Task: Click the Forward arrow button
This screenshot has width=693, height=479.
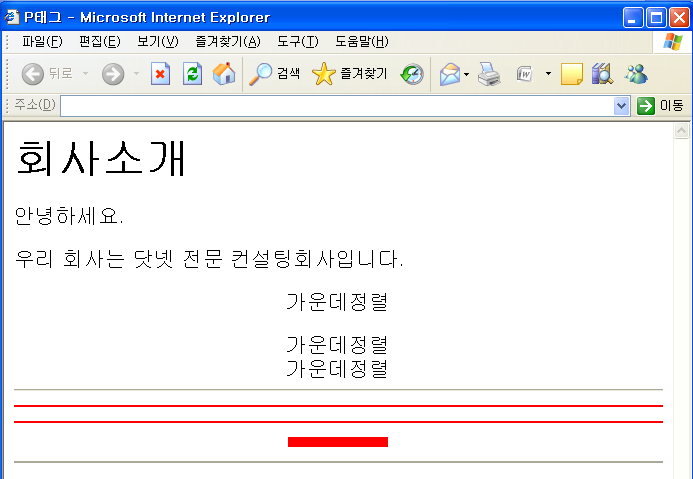Action: click(x=113, y=74)
